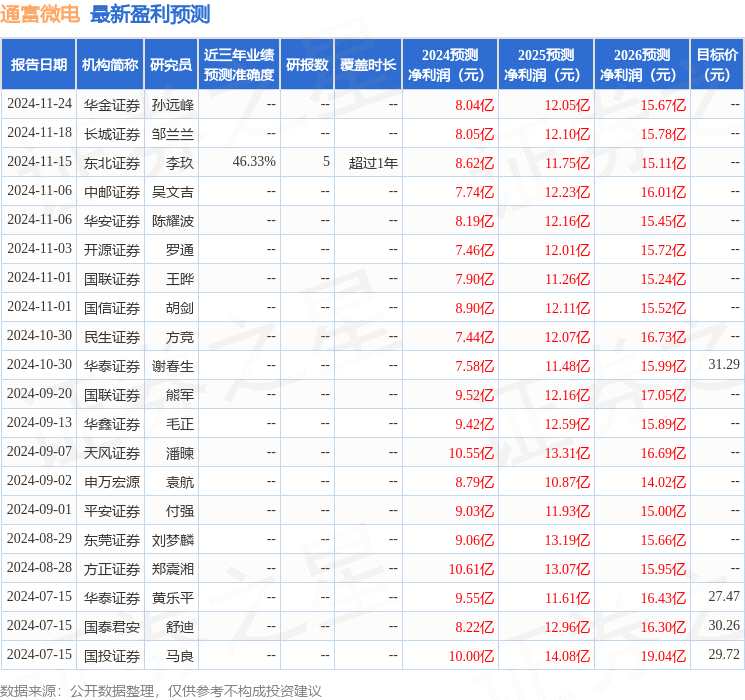The height and width of the screenshot is (700, 745).
Task: Select 长城证券 institution cell
Action: [x=112, y=134]
